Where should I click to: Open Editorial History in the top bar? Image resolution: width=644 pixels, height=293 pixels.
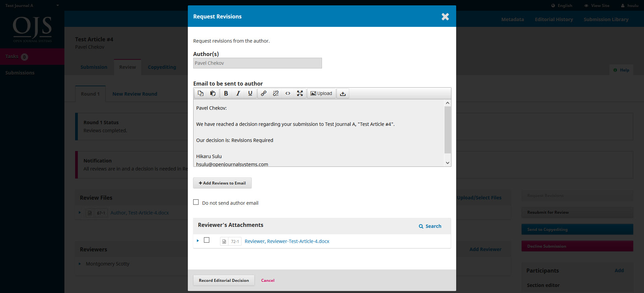click(x=554, y=19)
